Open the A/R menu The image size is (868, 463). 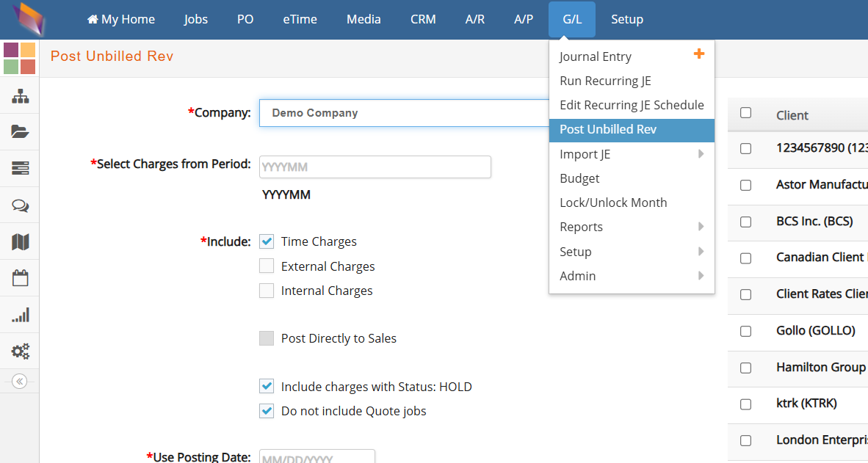pos(475,19)
